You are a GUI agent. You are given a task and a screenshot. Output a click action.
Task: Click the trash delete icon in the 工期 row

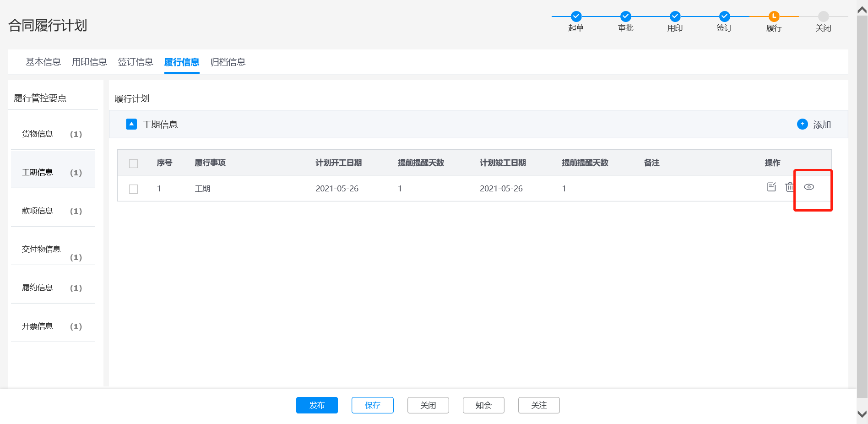[x=789, y=187]
